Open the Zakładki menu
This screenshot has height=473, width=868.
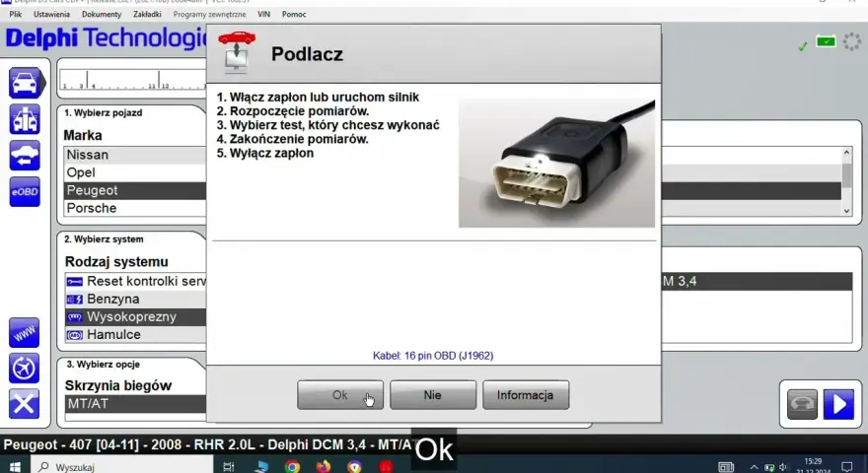(147, 15)
